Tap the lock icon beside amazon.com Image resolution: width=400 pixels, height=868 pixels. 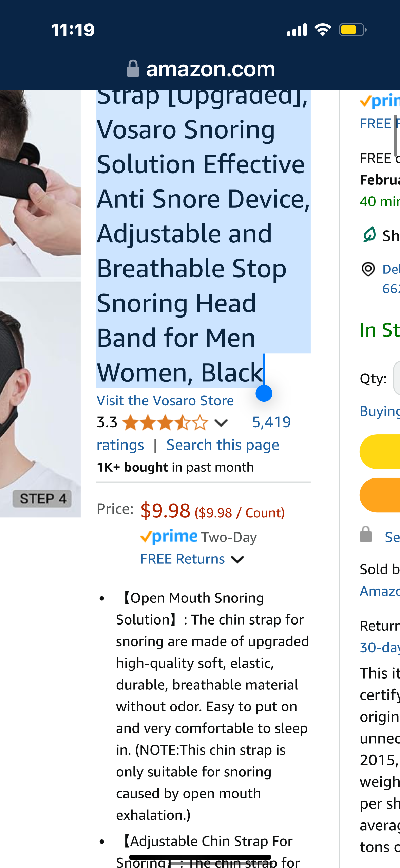point(133,69)
